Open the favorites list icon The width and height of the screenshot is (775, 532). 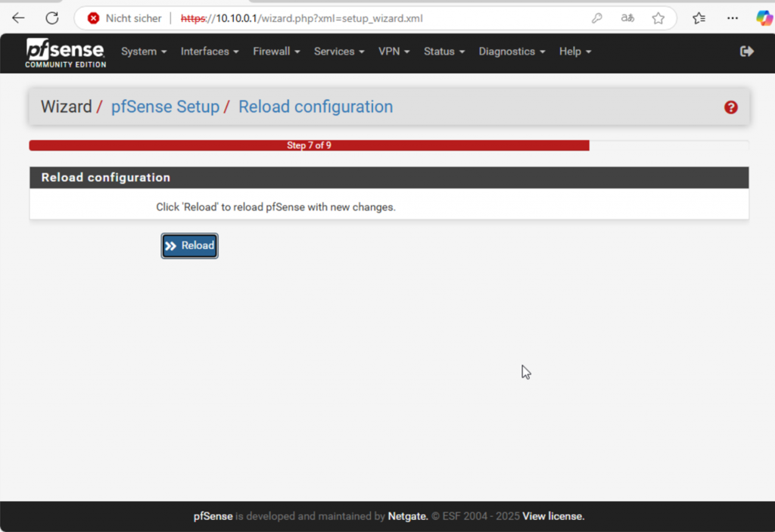(x=699, y=18)
